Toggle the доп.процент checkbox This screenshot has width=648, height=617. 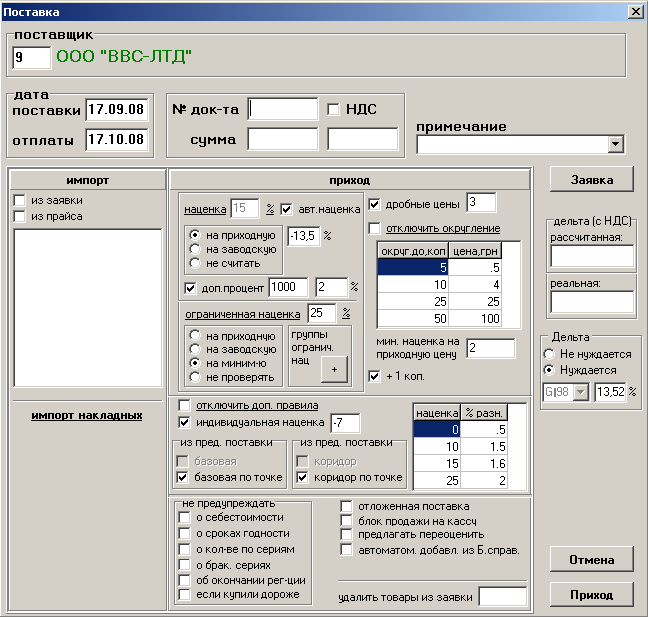[x=190, y=288]
